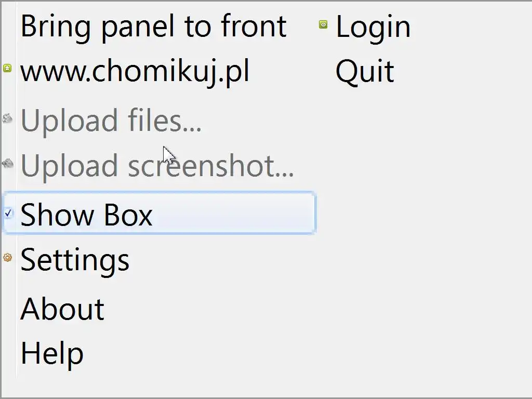532x399 pixels.
Task: Select Login in the right column
Action: [x=373, y=27]
